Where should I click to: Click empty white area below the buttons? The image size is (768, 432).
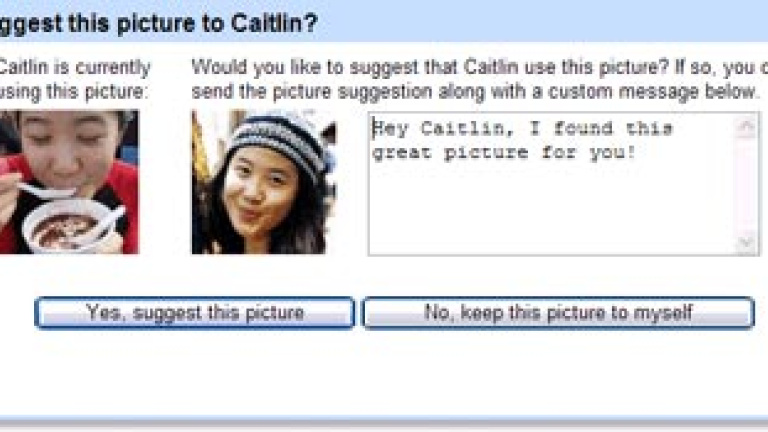click(384, 375)
